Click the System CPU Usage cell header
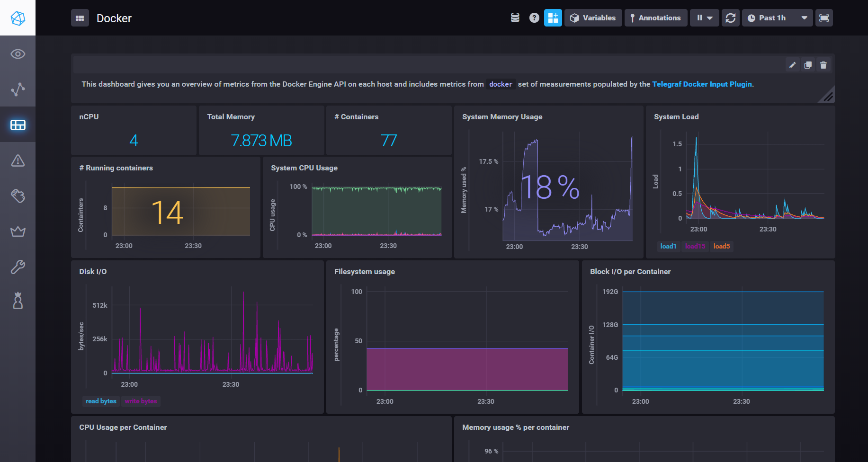The height and width of the screenshot is (462, 868). 304,168
